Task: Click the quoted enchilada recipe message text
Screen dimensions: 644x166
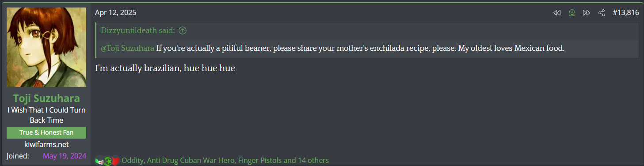Action: [x=360, y=48]
